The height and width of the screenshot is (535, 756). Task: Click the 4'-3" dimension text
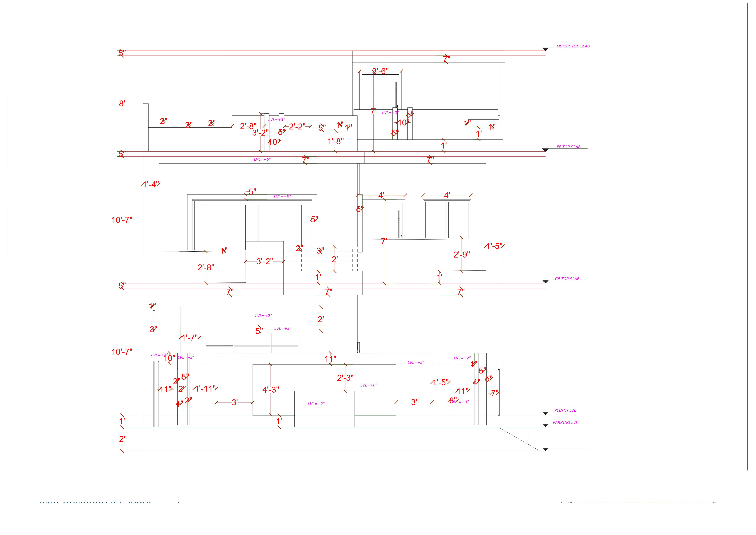271,390
